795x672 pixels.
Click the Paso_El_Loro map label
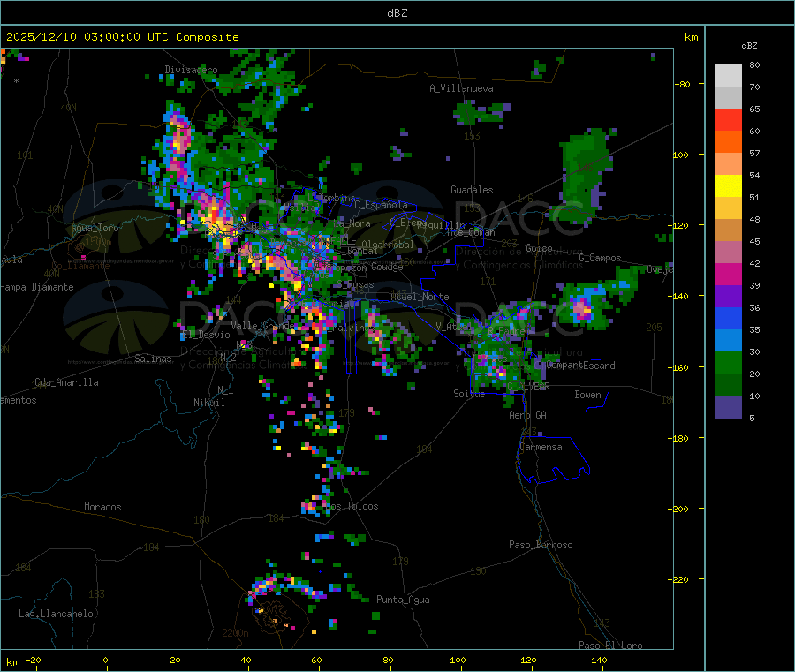[x=610, y=646]
